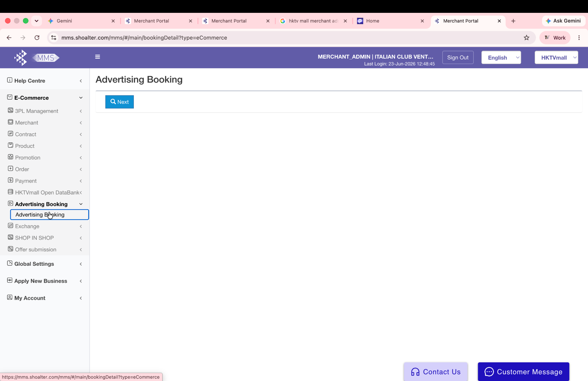The width and height of the screenshot is (588, 381).
Task: Click the Merchant menu icon
Action: pos(10,122)
